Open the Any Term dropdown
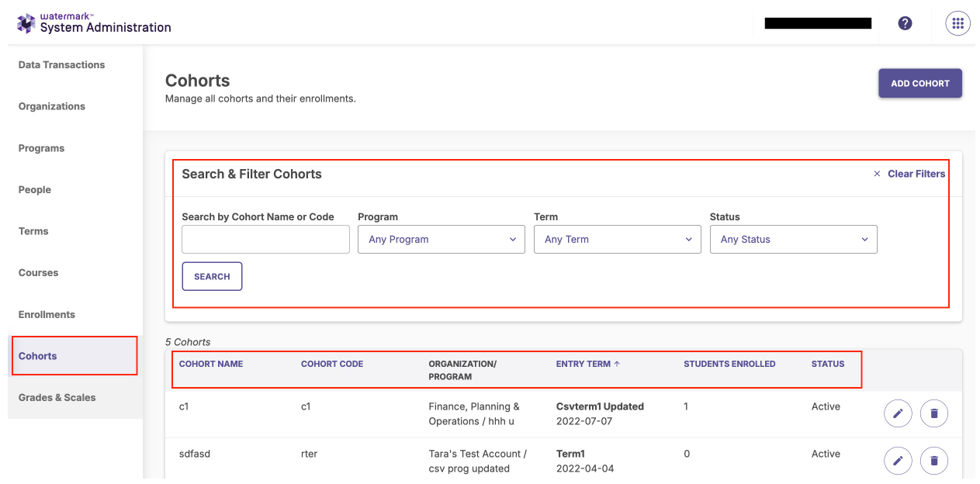The width and height of the screenshot is (980, 484). coord(618,240)
